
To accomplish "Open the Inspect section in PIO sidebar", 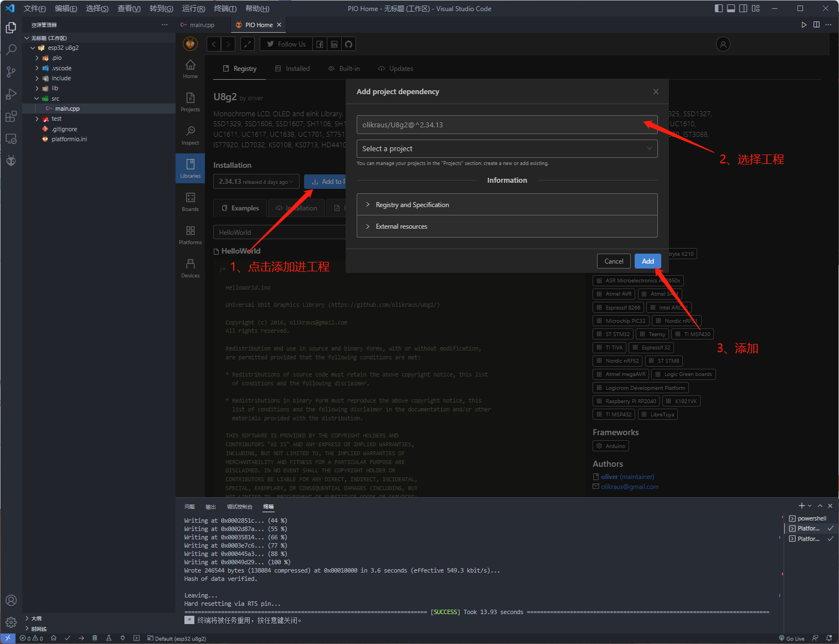I will [x=190, y=135].
